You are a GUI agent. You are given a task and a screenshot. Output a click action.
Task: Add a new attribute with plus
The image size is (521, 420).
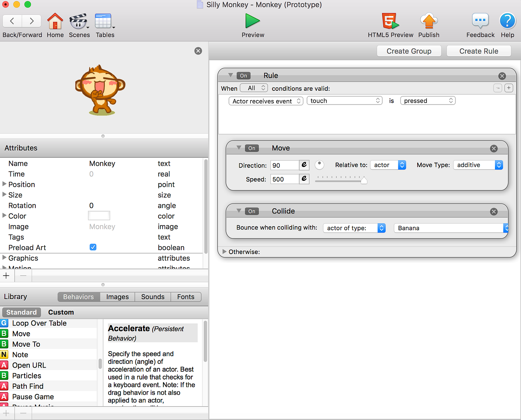pyautogui.click(x=6, y=276)
